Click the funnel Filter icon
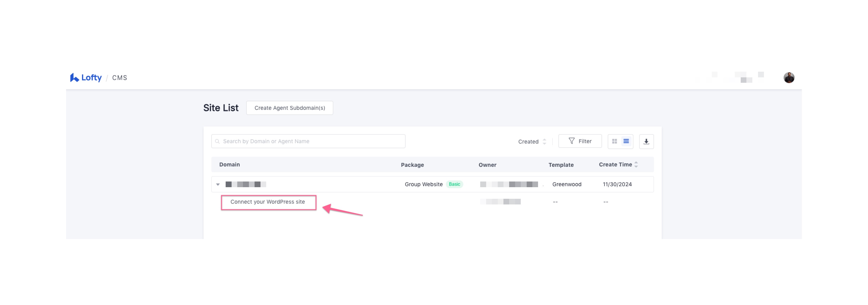This screenshot has width=868, height=305. (x=571, y=141)
